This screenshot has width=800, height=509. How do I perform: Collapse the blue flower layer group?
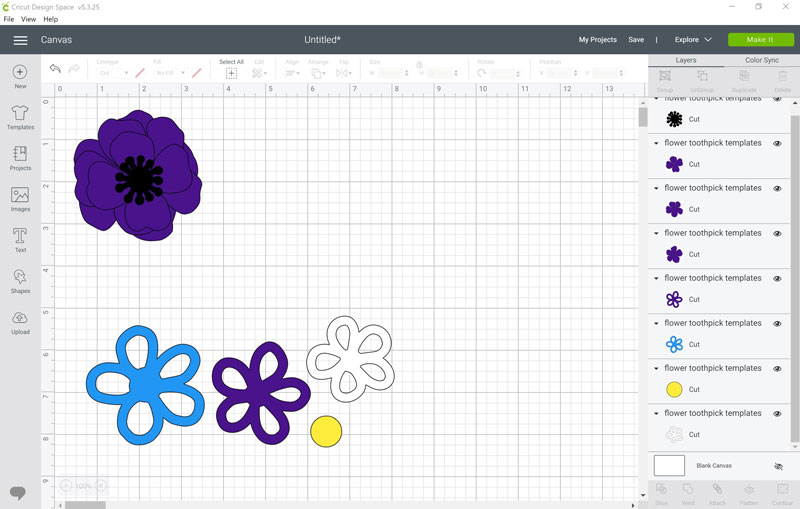pyautogui.click(x=656, y=323)
